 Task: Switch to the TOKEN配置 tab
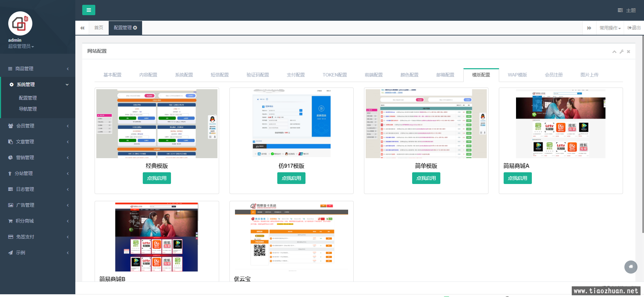point(335,75)
